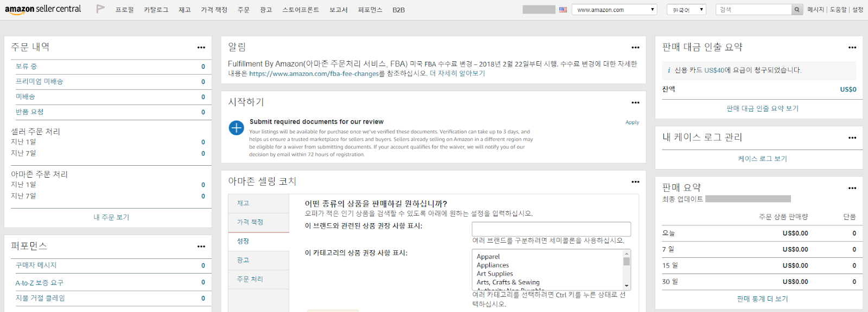Open the B2B menu
This screenshot has height=312, width=868.
click(399, 10)
